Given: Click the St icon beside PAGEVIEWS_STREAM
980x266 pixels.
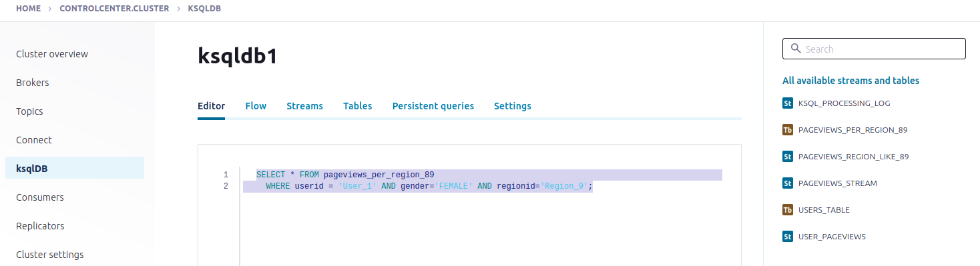Looking at the screenshot, I should [x=788, y=183].
